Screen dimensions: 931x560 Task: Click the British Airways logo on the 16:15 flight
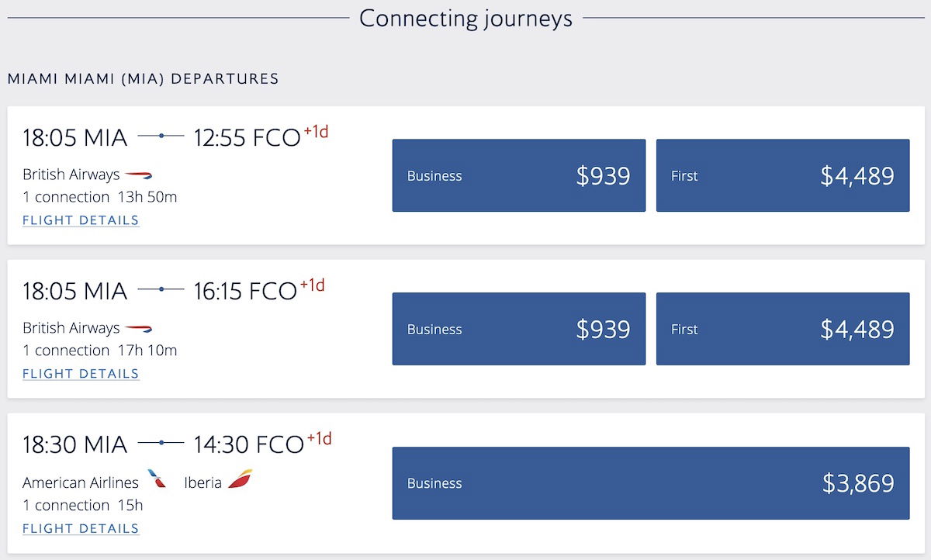coord(139,329)
